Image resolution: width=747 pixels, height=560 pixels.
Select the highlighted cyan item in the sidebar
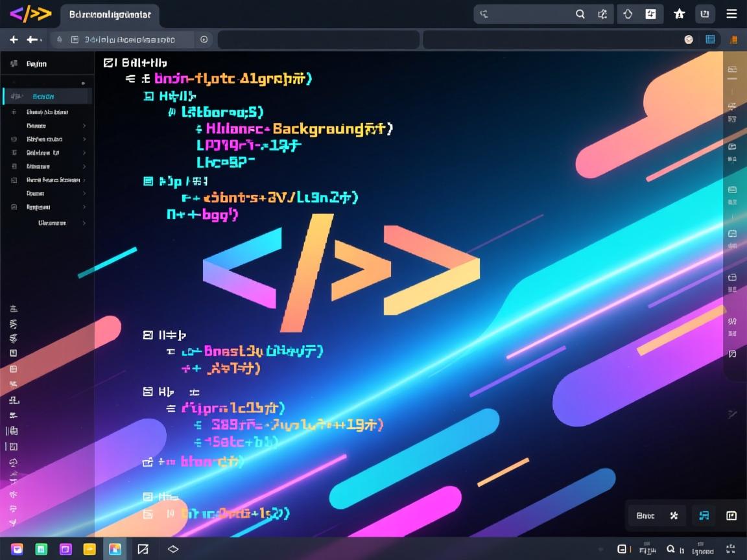click(x=47, y=97)
